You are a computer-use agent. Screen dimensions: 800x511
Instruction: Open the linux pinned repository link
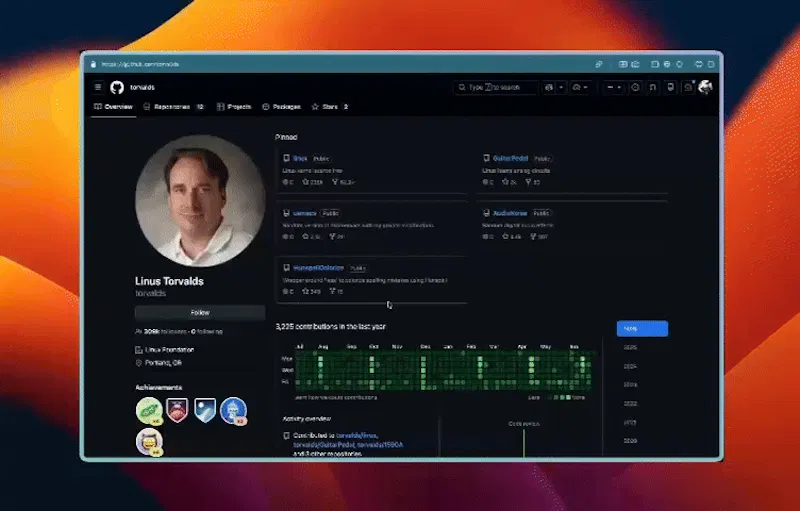(300, 159)
